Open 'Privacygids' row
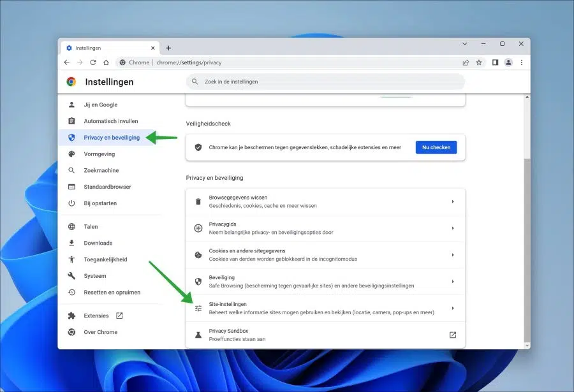Screen dimensions: 574x392 click(x=325, y=228)
